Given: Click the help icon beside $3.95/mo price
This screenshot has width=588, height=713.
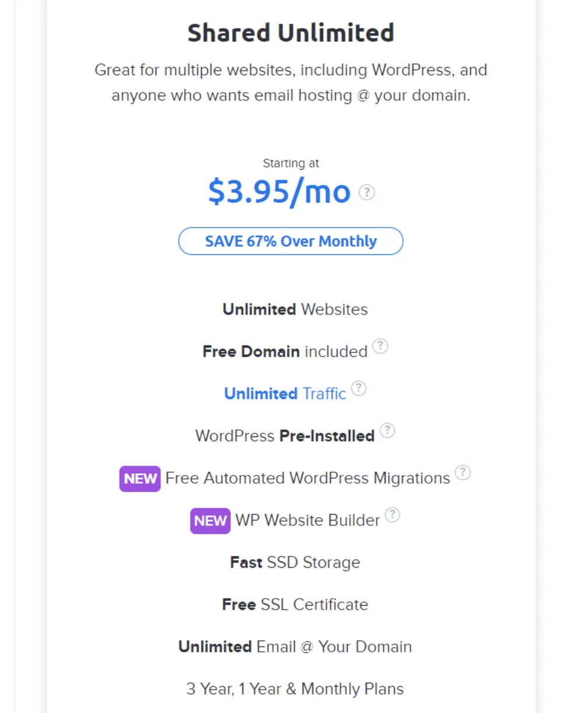Looking at the screenshot, I should (366, 192).
